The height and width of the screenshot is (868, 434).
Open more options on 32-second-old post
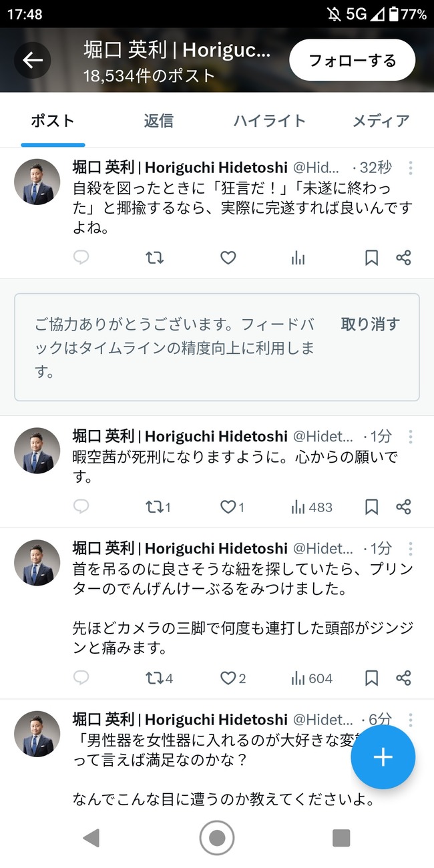click(411, 168)
